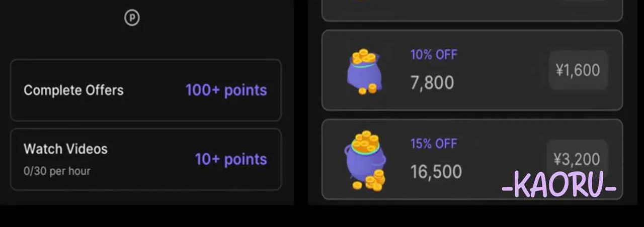Click the gold coins beneath the coin bag
Image resolution: width=644 pixels, height=227 pixels.
point(367,89)
